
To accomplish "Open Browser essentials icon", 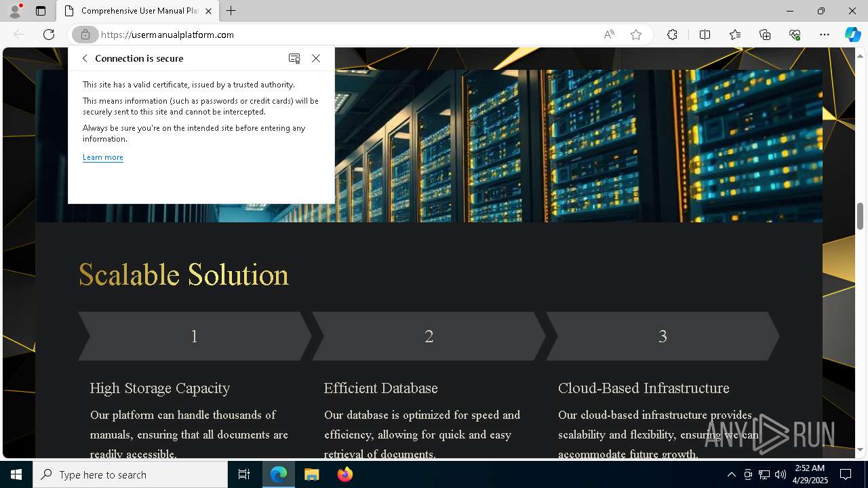I will 795,35.
